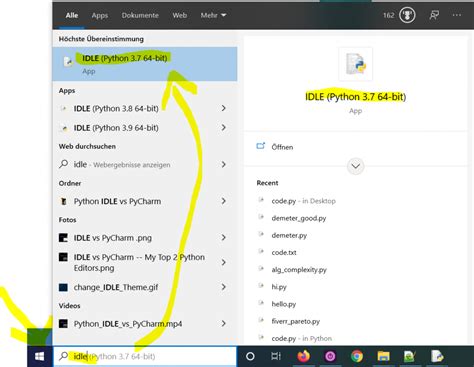Select the Alle tab
Screen dimensions: 474x367
coord(72,15)
